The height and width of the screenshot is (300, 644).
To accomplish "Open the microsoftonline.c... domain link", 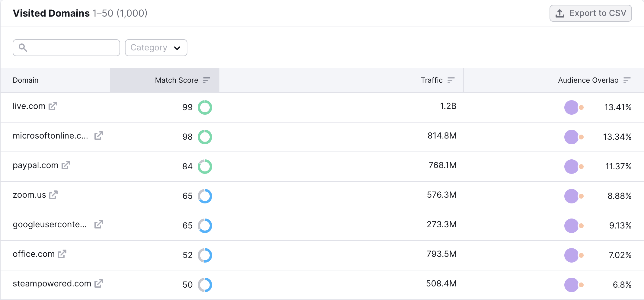I will click(50, 136).
